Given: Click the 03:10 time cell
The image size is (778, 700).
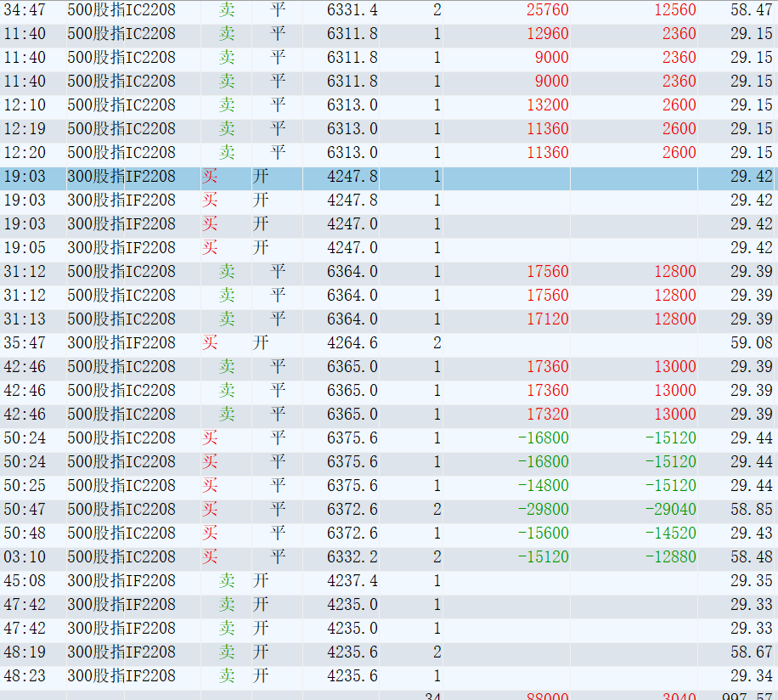Looking at the screenshot, I should tap(25, 557).
